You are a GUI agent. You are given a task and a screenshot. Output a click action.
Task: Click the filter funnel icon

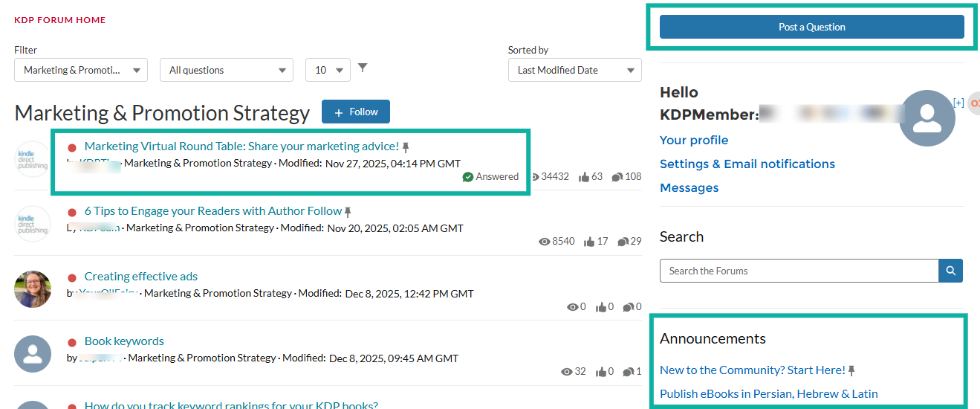coord(363,68)
